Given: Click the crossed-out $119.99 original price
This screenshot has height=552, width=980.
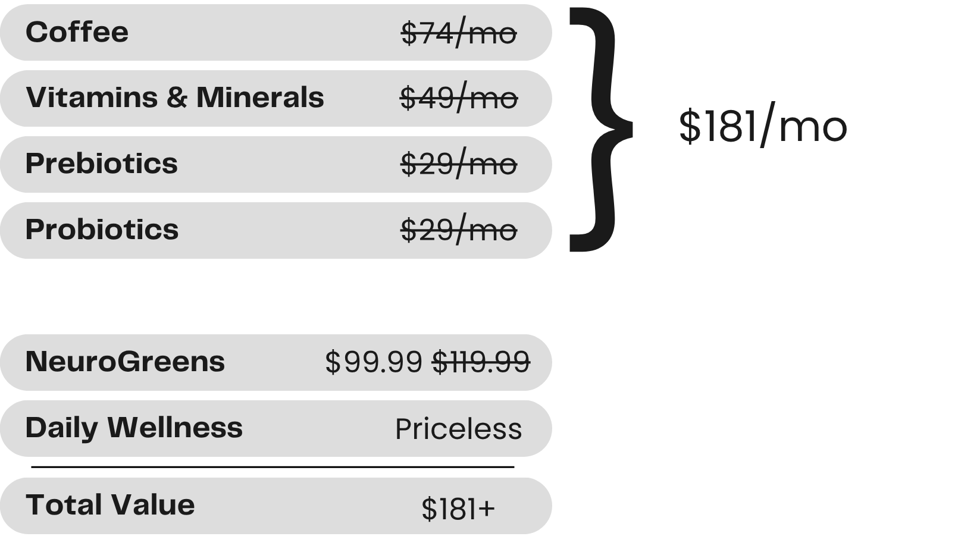Looking at the screenshot, I should point(481,362).
